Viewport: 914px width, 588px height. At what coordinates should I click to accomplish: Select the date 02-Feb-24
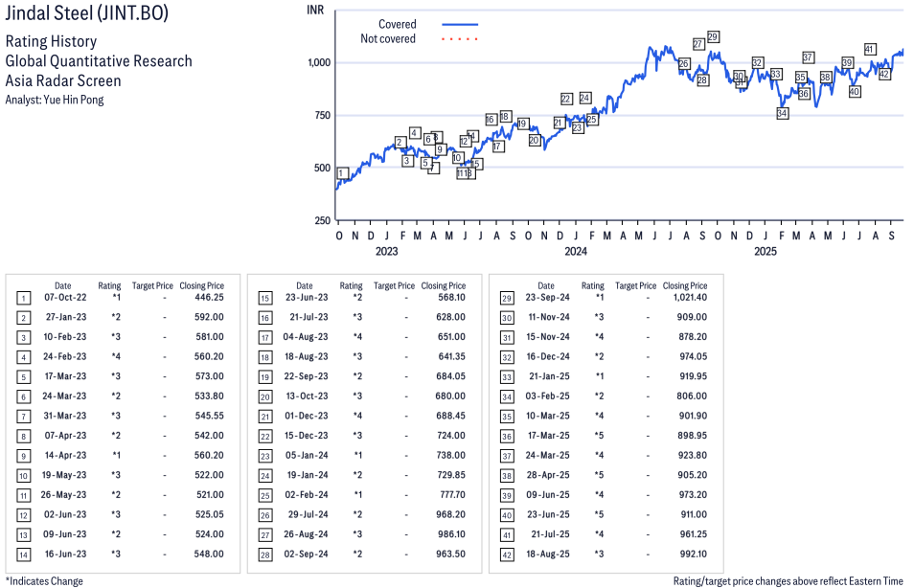pyautogui.click(x=307, y=495)
